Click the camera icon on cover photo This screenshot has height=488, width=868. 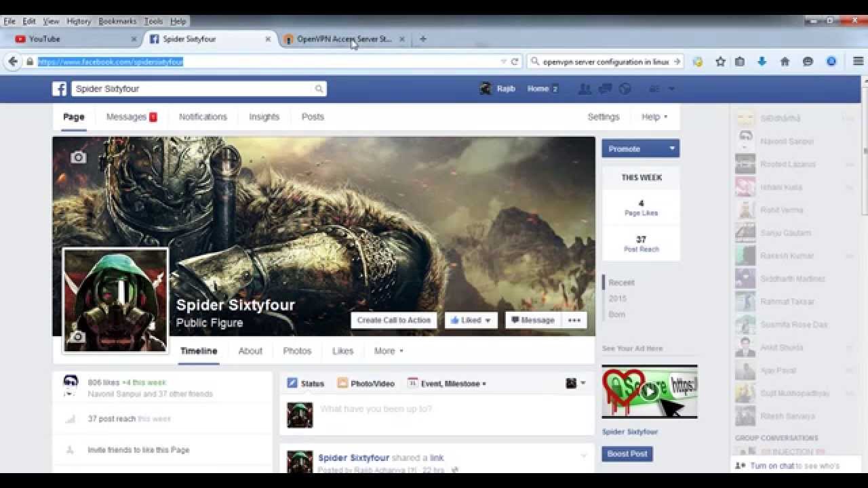79,157
